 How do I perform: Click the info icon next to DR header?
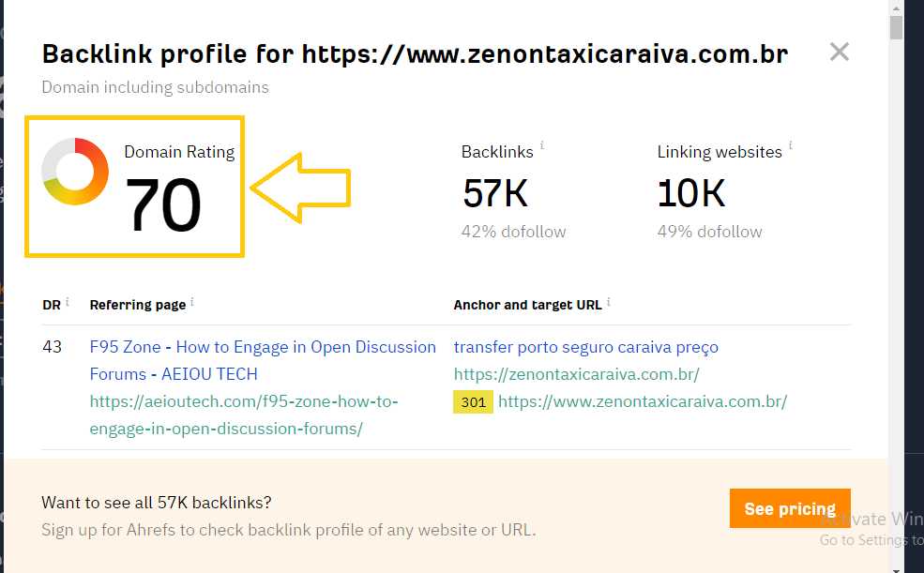pos(68,301)
